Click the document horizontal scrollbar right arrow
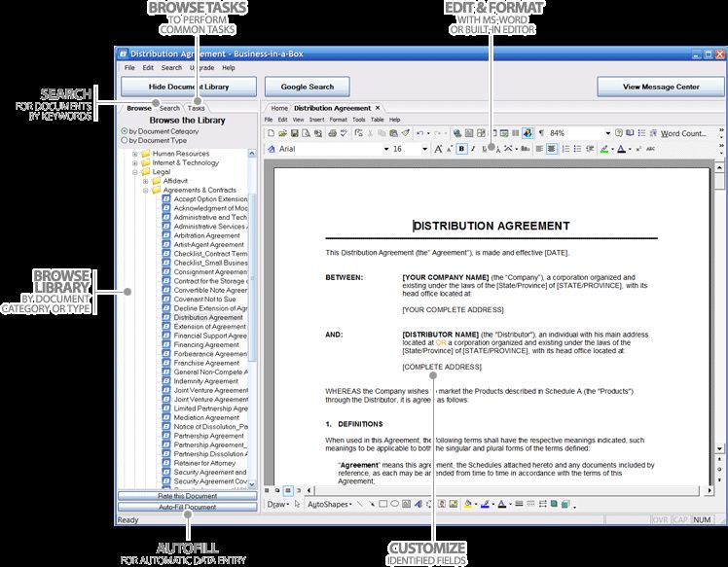 (710, 490)
